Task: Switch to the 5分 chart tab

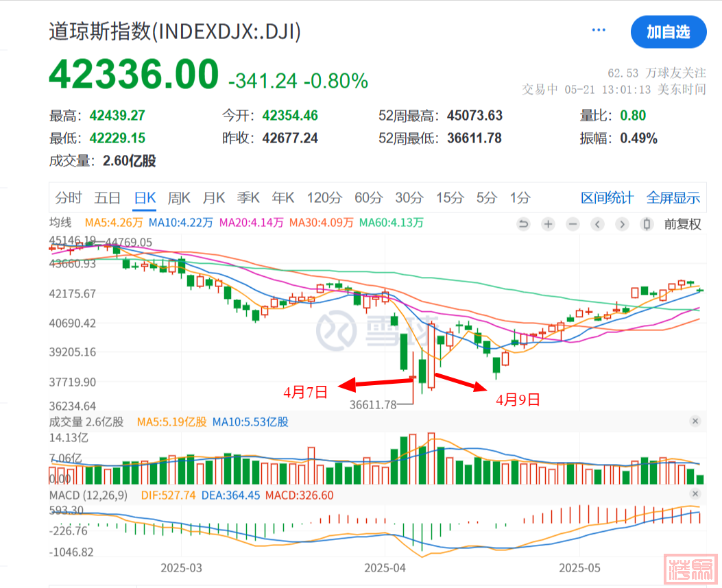Action: (x=486, y=198)
